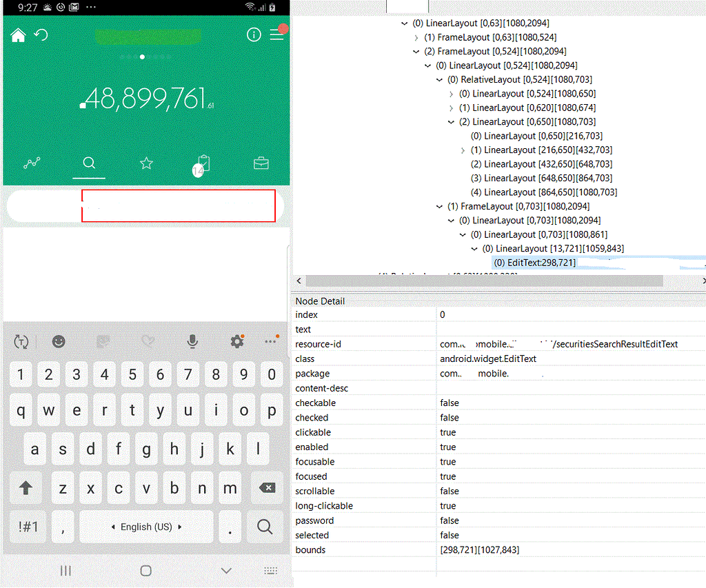
Task: Tap the period key
Action: click(230, 527)
